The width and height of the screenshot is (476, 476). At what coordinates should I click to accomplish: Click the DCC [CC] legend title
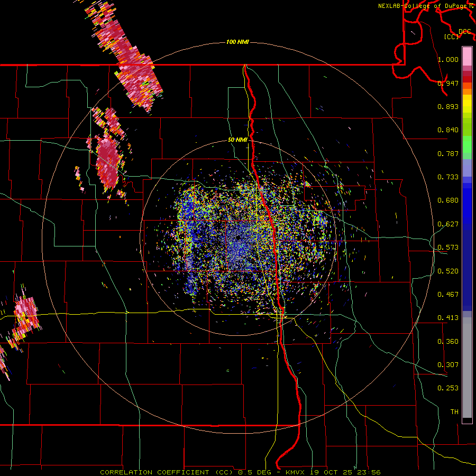point(458,34)
